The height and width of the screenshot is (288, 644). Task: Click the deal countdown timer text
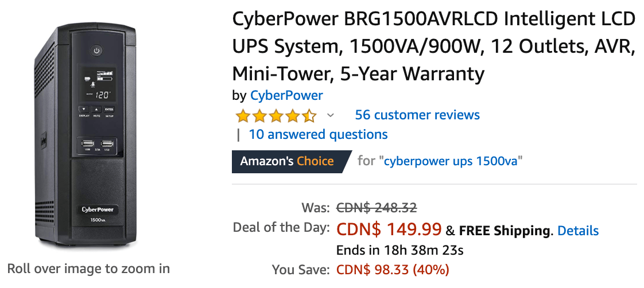click(399, 250)
